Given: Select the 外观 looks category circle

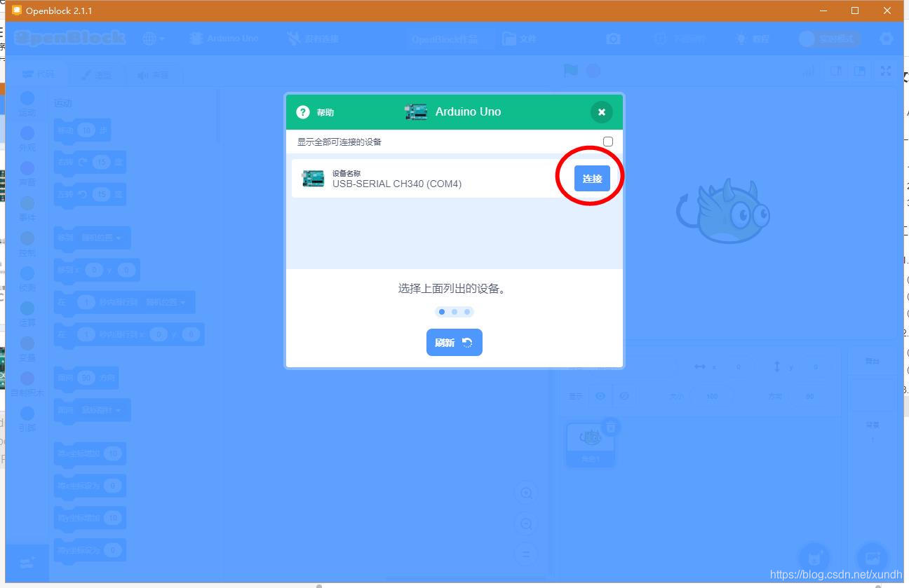Looking at the screenshot, I should pyautogui.click(x=27, y=133).
